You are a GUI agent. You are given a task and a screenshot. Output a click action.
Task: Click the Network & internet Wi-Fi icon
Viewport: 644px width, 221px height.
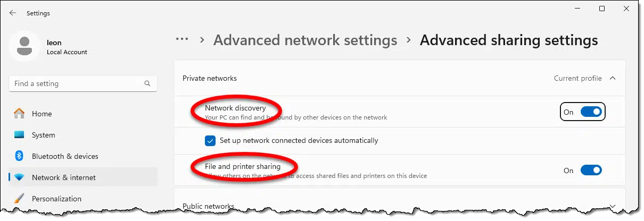[x=19, y=177]
